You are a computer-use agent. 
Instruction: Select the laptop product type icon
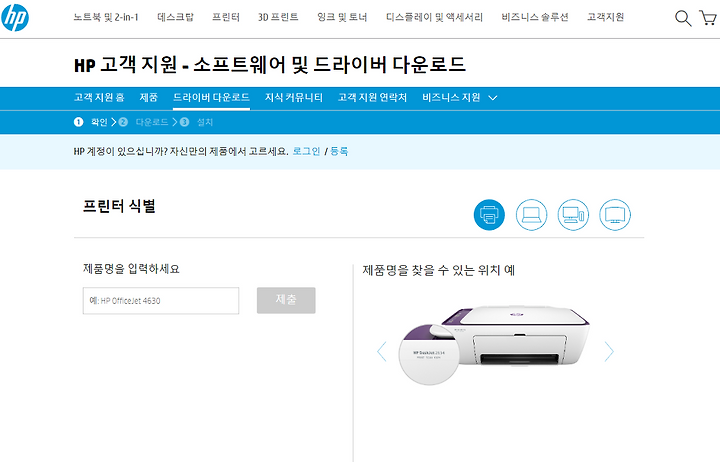[x=531, y=214]
